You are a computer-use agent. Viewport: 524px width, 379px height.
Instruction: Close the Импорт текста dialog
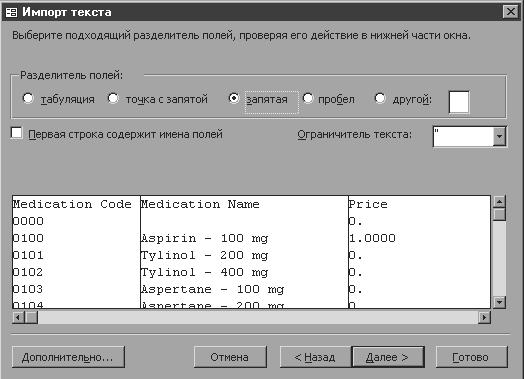click(511, 12)
